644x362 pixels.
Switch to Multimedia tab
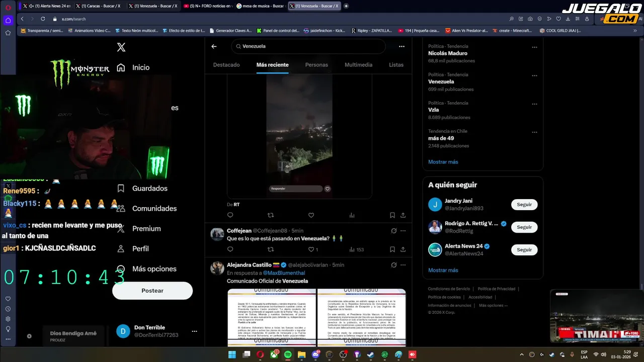[x=358, y=65]
